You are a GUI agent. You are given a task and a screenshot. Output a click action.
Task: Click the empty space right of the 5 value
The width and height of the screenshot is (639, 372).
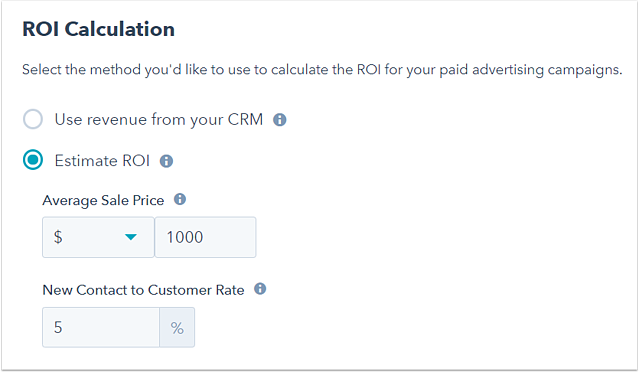click(x=110, y=327)
